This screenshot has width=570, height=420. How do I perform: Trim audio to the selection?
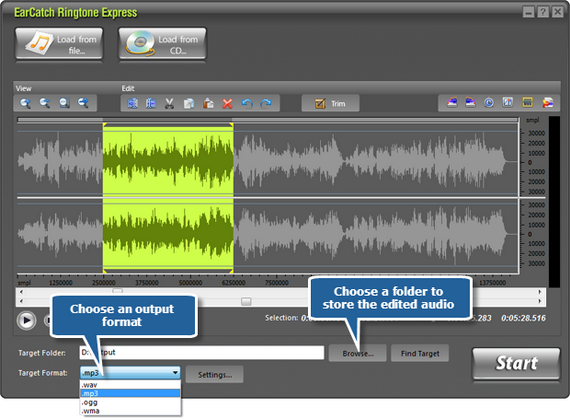click(x=330, y=104)
